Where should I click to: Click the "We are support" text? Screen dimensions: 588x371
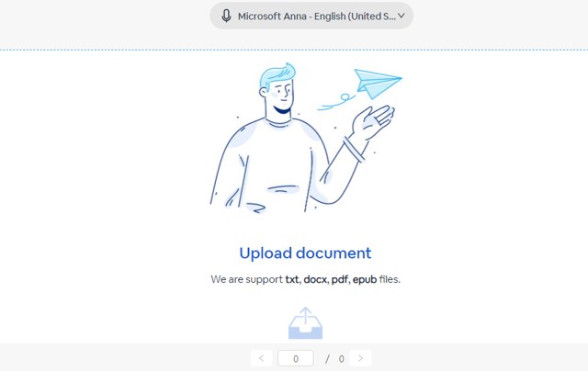click(x=246, y=279)
